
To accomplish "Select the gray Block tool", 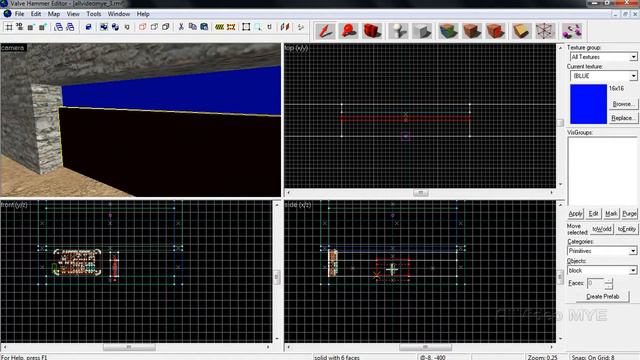I will point(422,31).
